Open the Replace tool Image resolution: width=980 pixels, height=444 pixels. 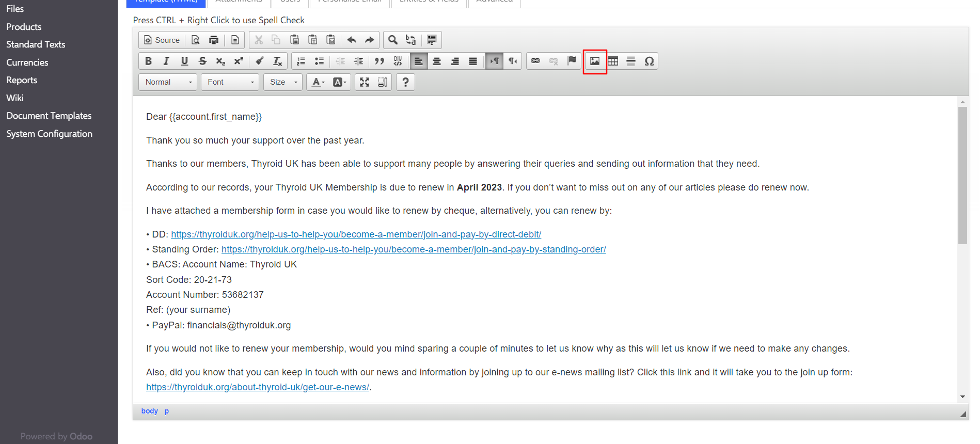coord(411,40)
